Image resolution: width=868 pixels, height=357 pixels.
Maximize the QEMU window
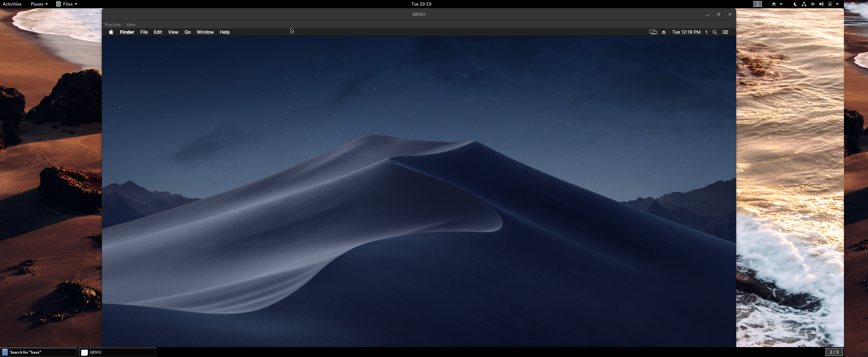point(719,14)
